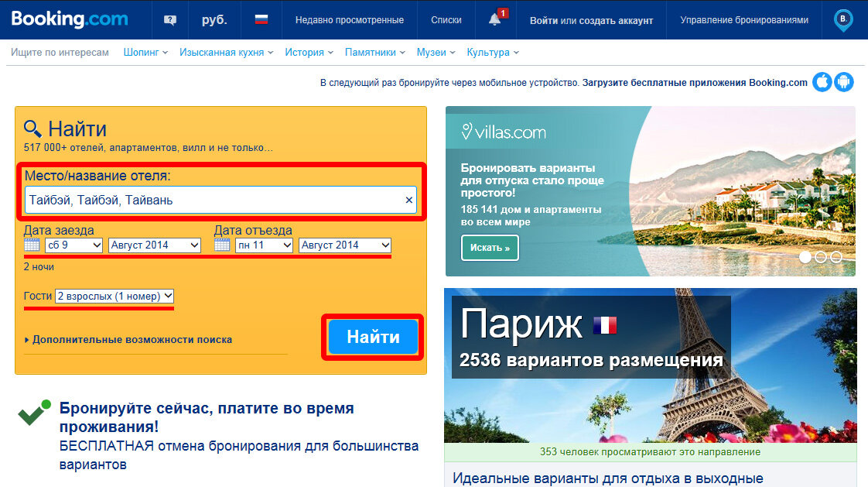Open check-in calendar icon
Screen dimensions: 868x487
point(32,245)
